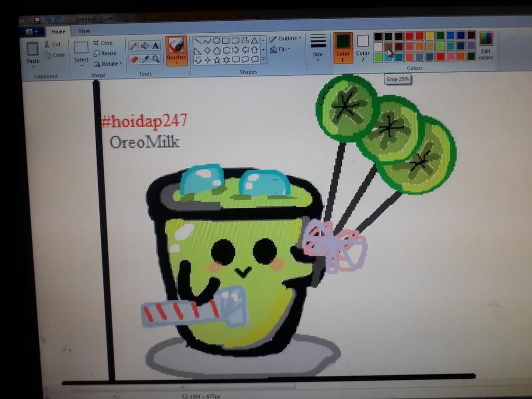Click the Resize button

[x=105, y=54]
